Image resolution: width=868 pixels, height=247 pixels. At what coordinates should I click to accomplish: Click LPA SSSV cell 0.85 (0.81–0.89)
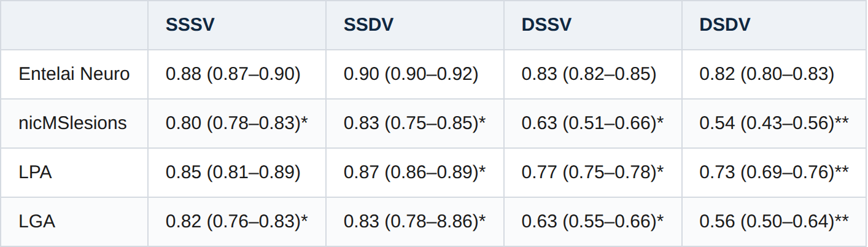(233, 173)
